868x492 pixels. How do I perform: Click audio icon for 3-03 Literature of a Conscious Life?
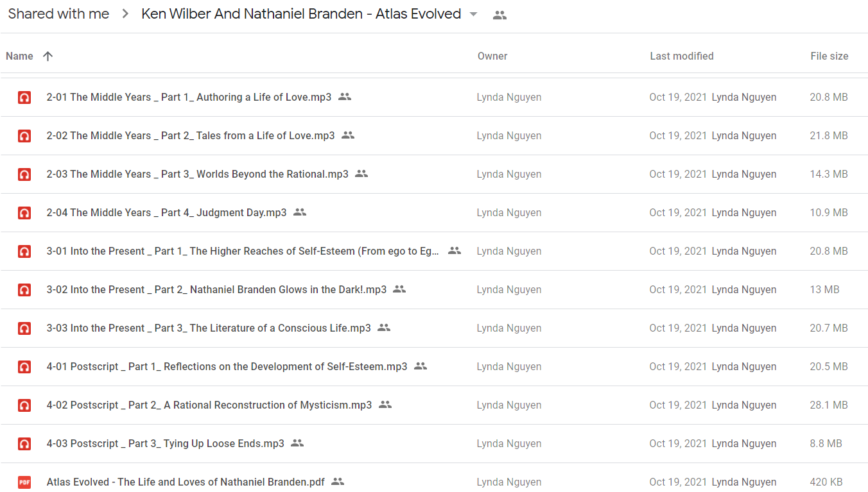point(24,328)
